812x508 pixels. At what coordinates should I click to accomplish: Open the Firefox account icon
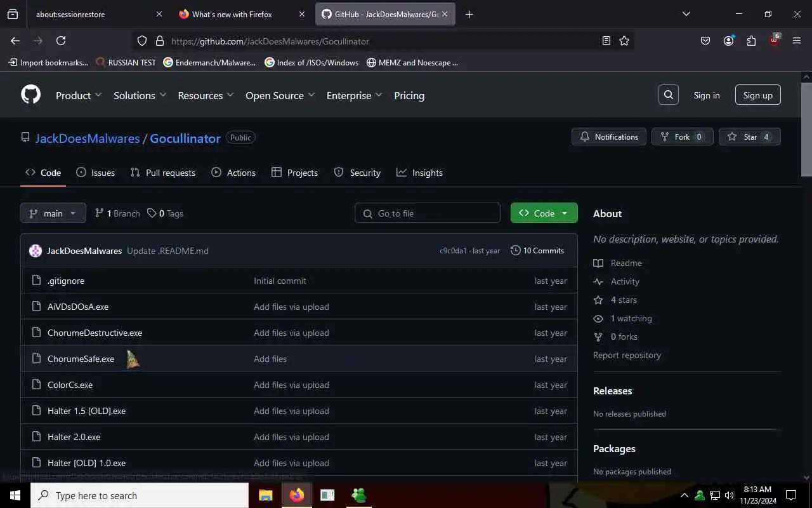click(728, 41)
